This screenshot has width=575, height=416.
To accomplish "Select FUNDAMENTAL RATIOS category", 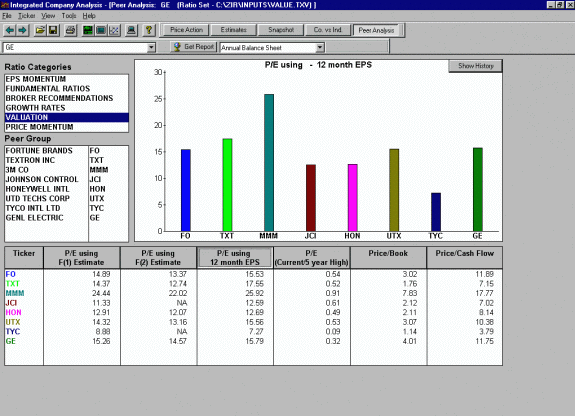I will coord(66,89).
